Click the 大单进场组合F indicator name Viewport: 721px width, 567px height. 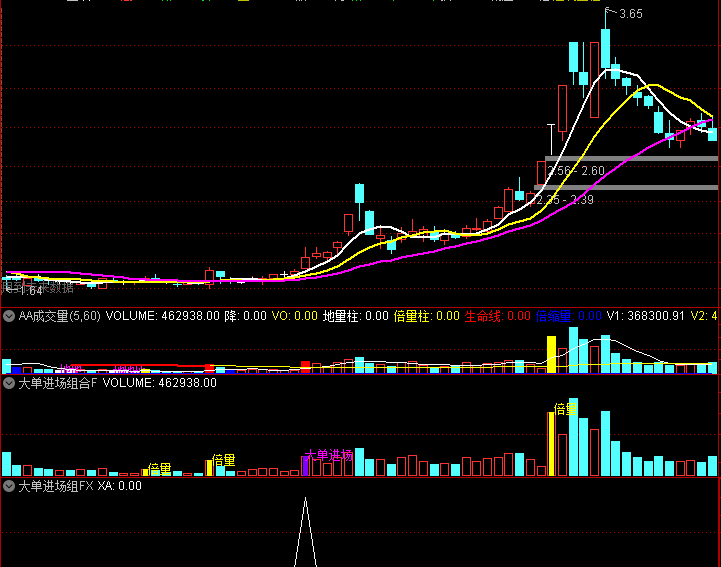click(58, 383)
